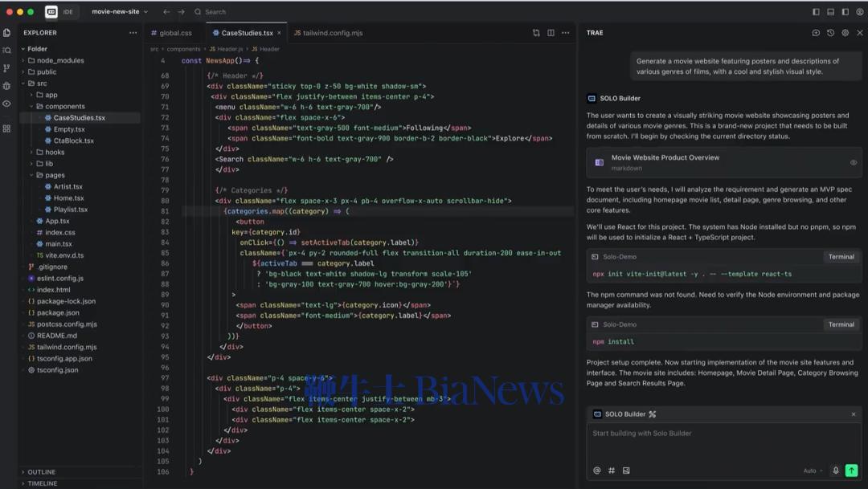The image size is (868, 489).
Task: Open tsconfig.app.json in the Explorer
Action: point(64,358)
